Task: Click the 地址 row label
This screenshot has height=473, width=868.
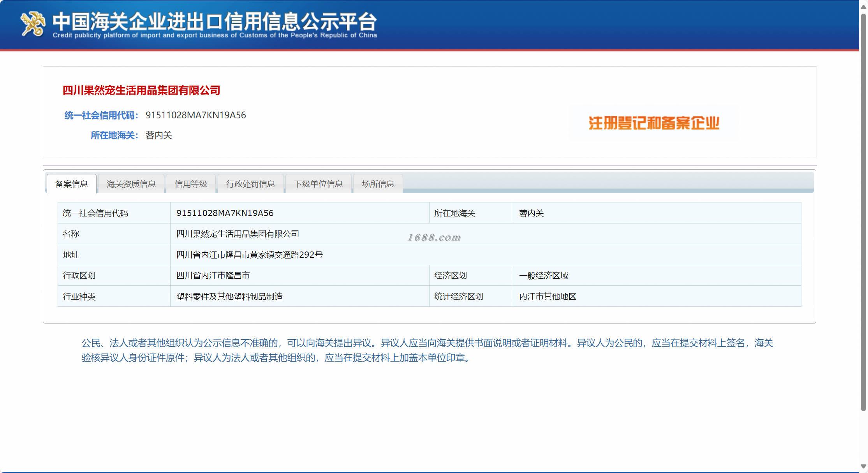Action: pyautogui.click(x=71, y=255)
